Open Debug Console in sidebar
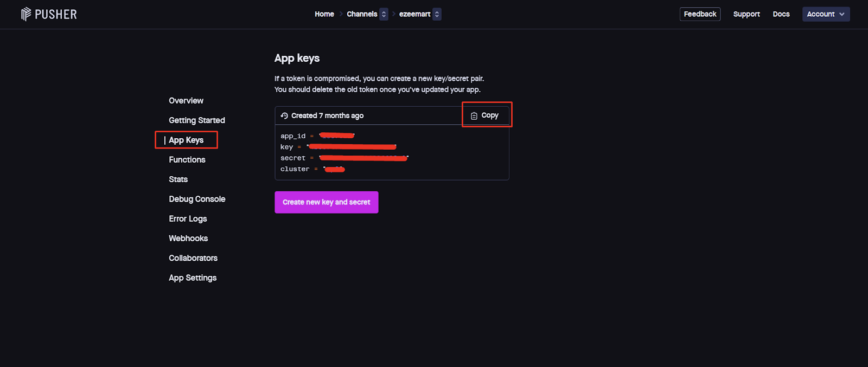 click(197, 199)
